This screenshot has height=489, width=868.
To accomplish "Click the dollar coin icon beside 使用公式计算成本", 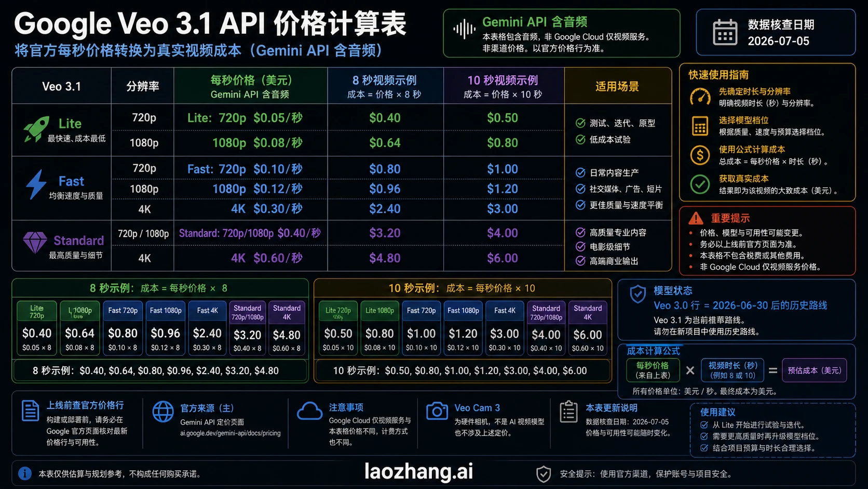I will tap(700, 155).
